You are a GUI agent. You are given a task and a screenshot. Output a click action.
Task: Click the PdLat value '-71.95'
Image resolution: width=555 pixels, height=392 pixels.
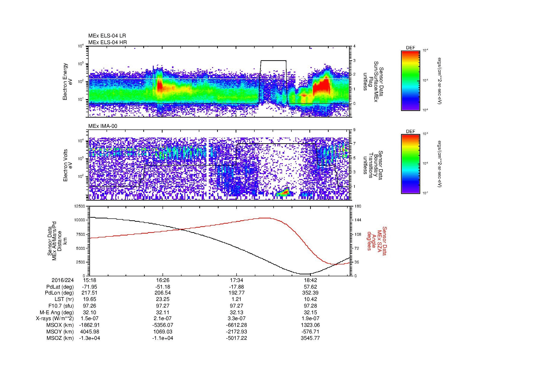pos(89,287)
